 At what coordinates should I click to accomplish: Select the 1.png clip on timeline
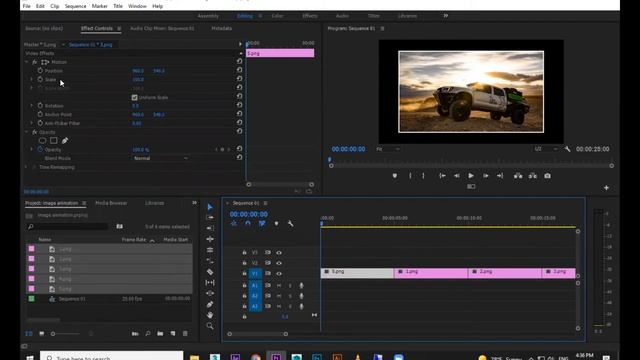[431, 272]
